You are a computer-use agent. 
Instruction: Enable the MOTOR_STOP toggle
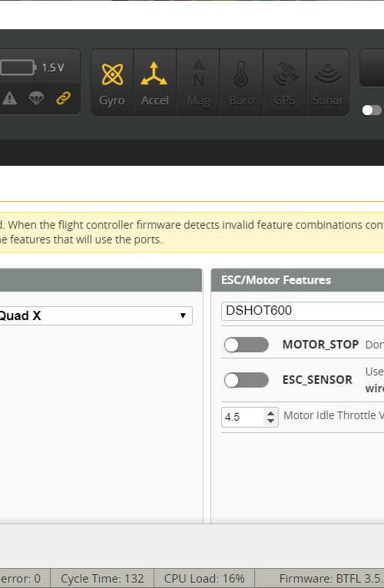coord(247,345)
